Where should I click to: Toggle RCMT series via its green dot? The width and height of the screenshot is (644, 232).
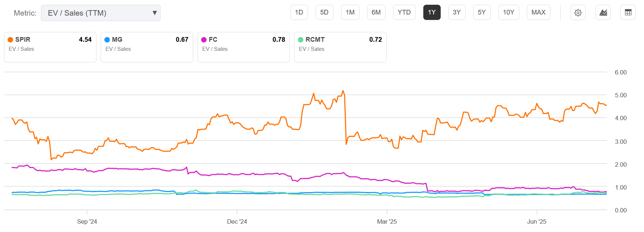click(x=301, y=40)
